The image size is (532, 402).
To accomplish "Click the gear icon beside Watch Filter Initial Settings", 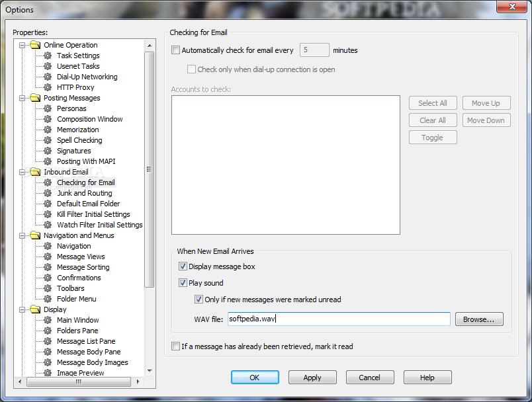I will (48, 225).
